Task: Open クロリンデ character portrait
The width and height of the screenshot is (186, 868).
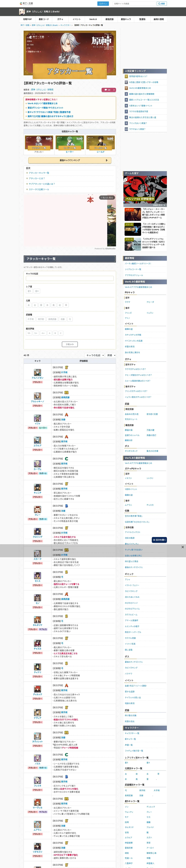Action: (38, 532)
